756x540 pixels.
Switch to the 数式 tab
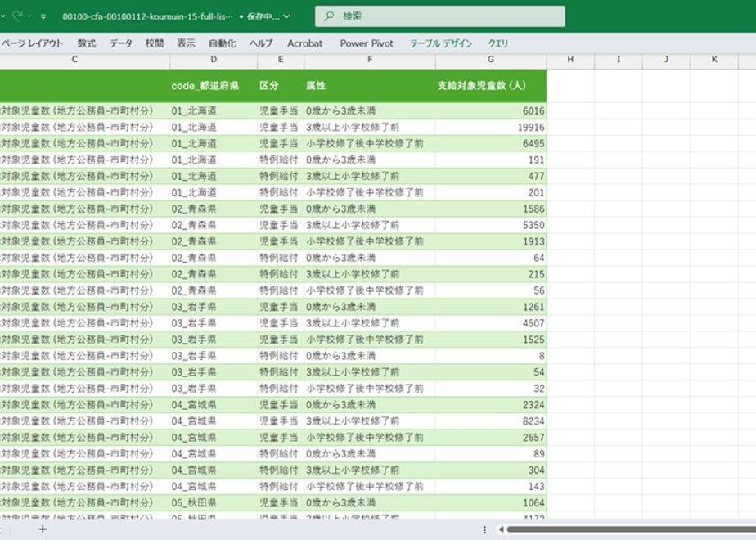coord(87,43)
